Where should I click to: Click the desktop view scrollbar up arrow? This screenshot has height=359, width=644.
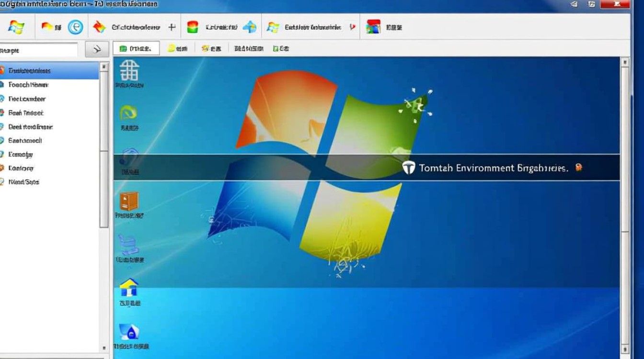pos(624,62)
